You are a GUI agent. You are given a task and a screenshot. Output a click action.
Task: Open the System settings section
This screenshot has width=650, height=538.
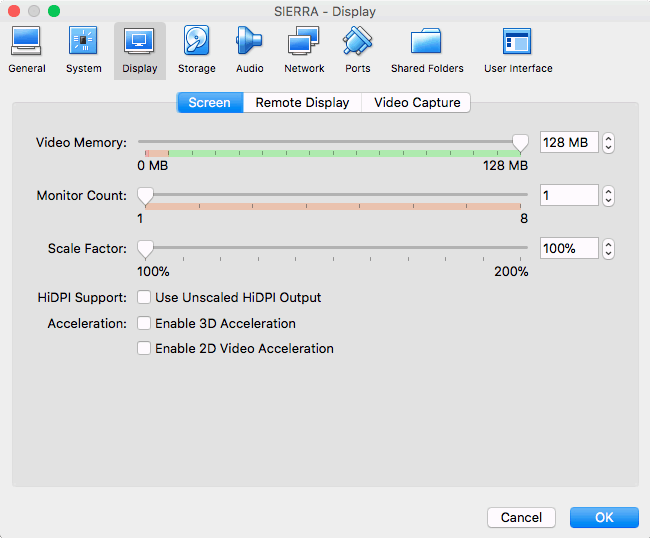(x=83, y=50)
